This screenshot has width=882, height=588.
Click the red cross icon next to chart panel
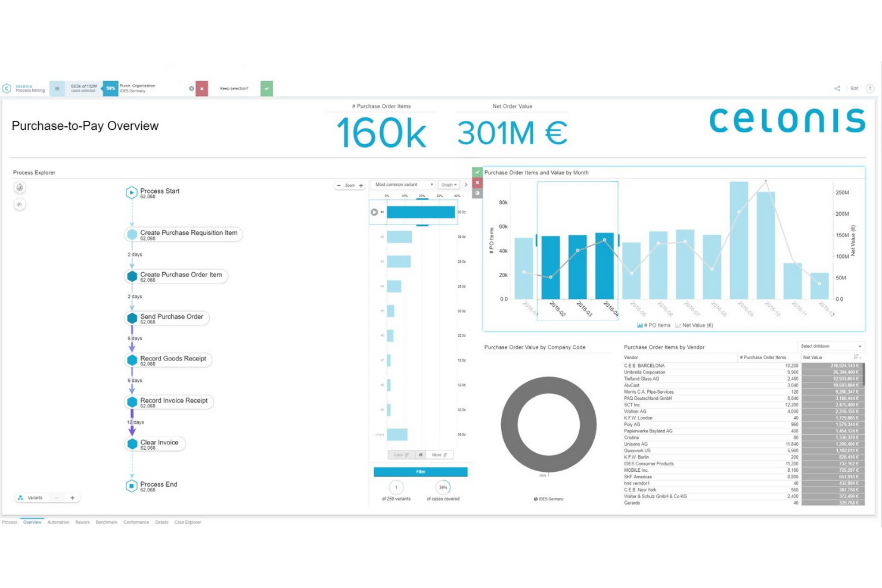(477, 182)
